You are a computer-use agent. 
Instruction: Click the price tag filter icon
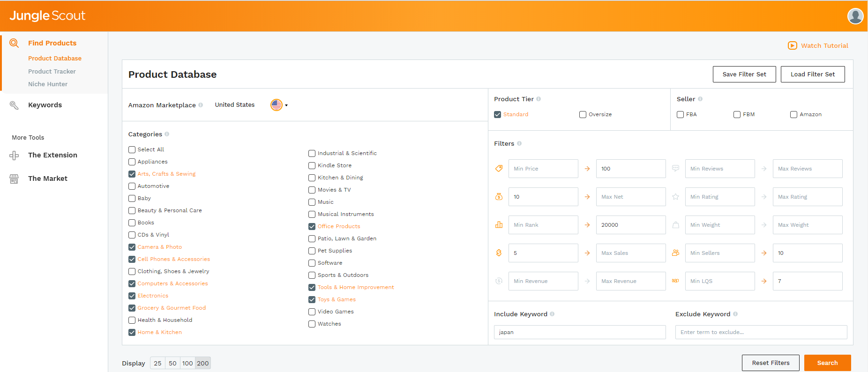499,169
